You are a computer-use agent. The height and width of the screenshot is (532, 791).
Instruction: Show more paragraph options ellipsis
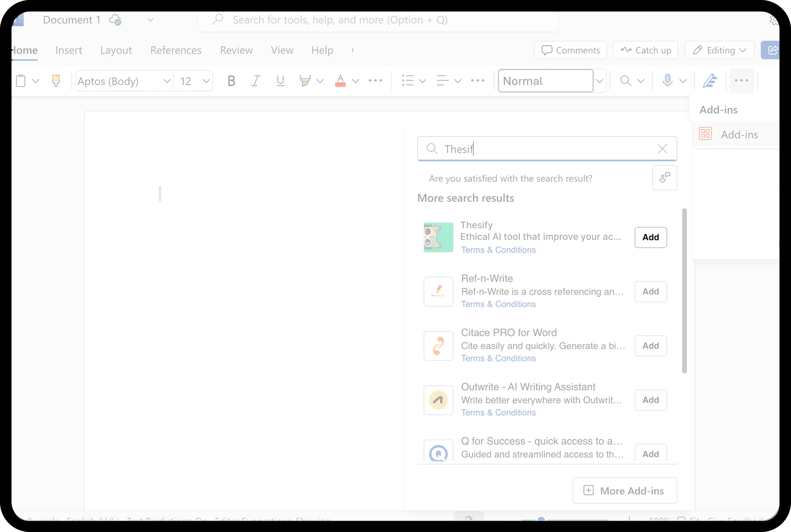pyautogui.click(x=478, y=81)
